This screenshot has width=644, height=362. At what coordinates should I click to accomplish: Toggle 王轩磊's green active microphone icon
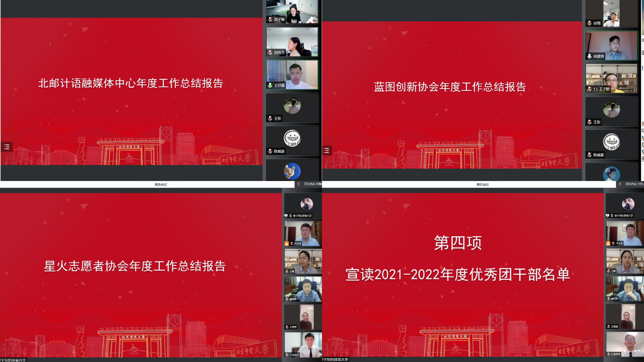point(270,85)
